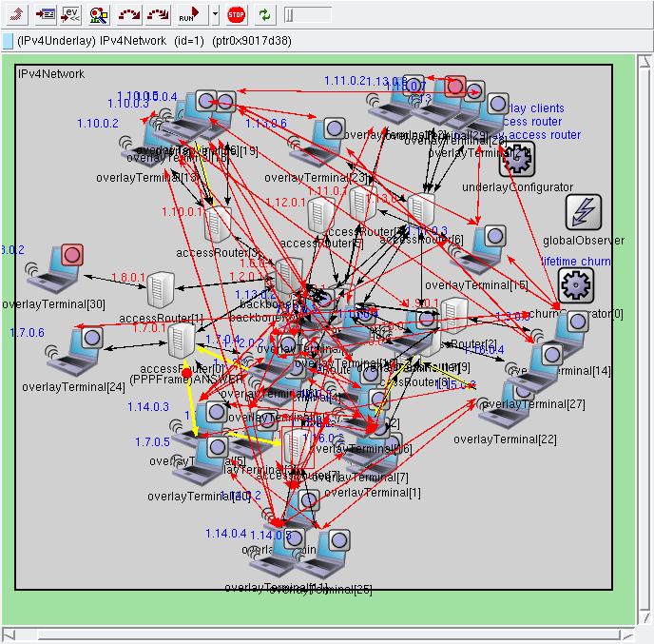The height and width of the screenshot is (644, 654).
Task: Open the inspect-as-object toolbar icon
Action: [45, 14]
